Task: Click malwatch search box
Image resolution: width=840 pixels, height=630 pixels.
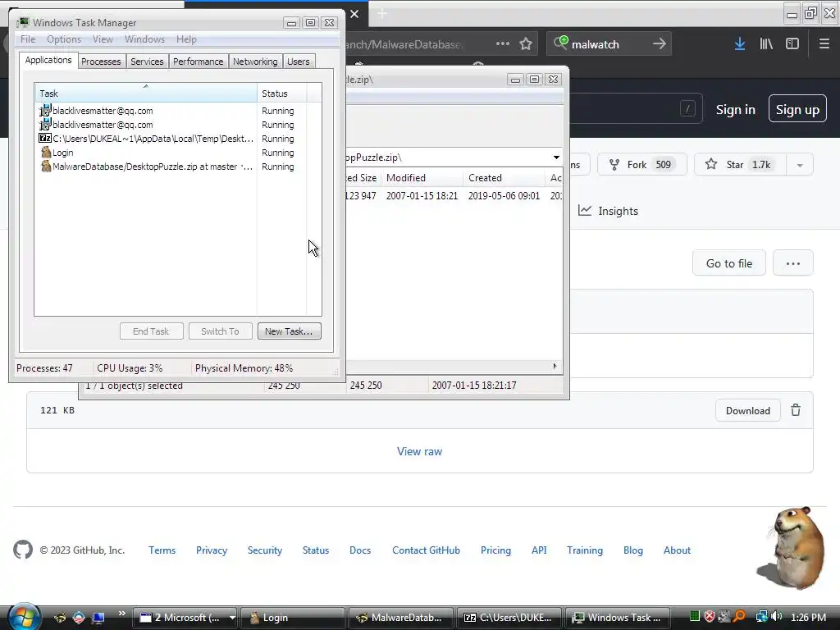Action: tap(609, 44)
